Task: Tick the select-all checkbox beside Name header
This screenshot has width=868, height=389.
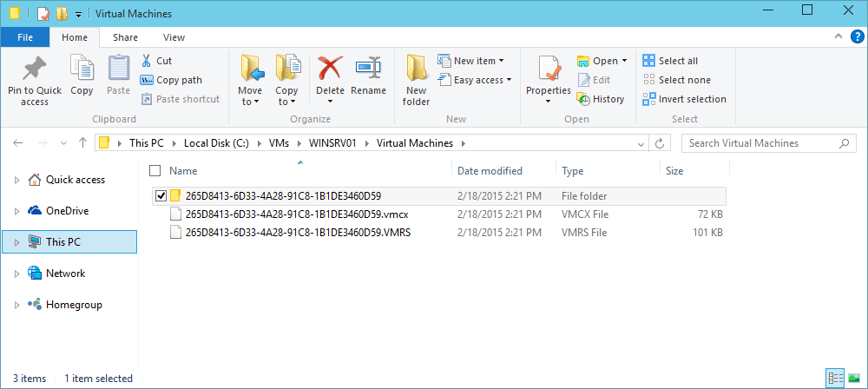Action: coord(155,171)
